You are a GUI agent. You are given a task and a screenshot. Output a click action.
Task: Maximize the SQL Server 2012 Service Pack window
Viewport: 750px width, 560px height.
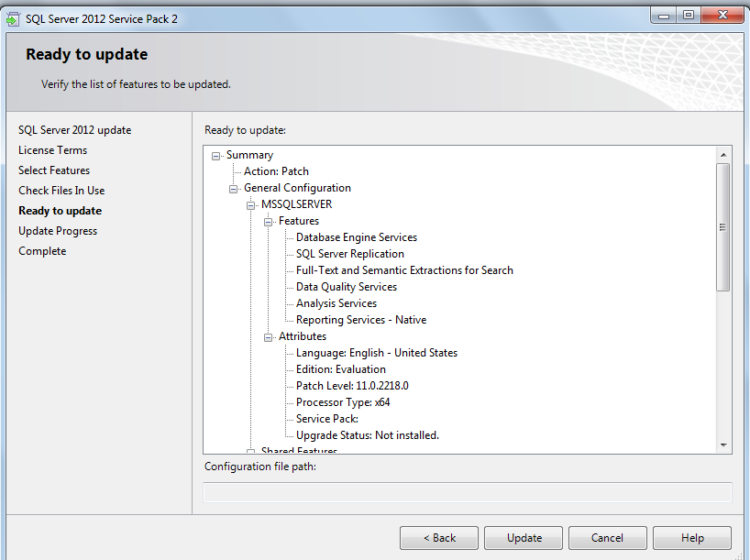(x=689, y=16)
